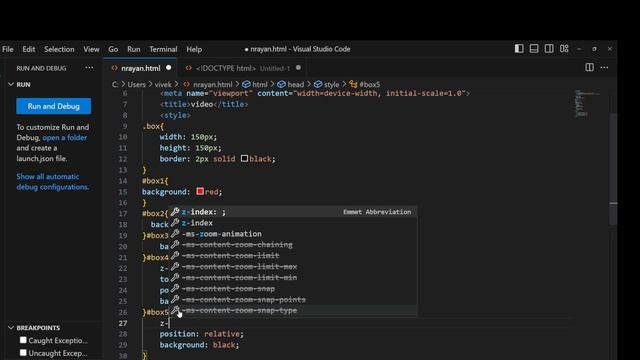Follow open a folder link
This screenshot has width=640, height=360.
64,138
